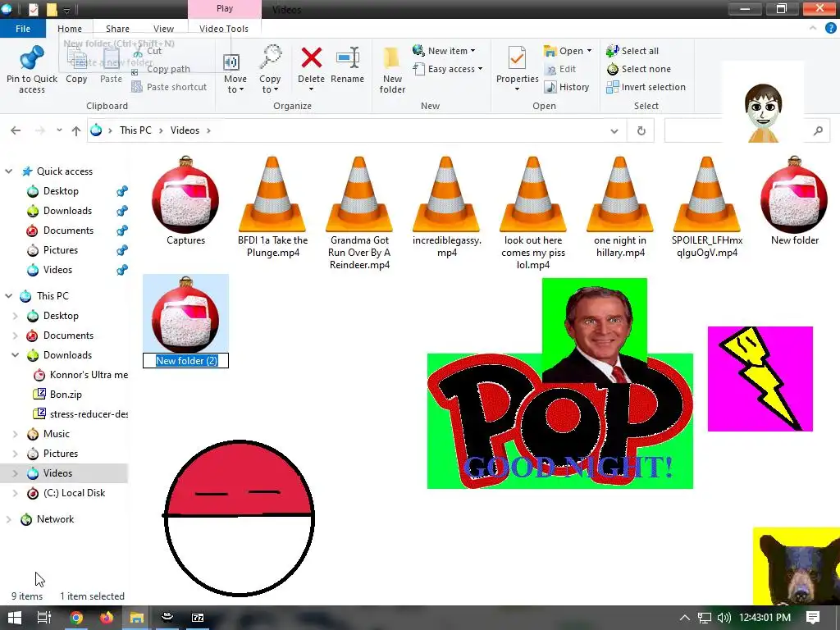
Task: Switch to the Home ribbon tab
Action: tap(70, 29)
